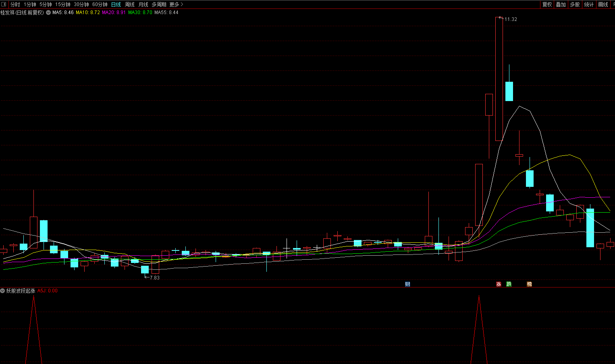Screen dimensions: 615x364
Task: Select the 5分钟 period tab
Action: click(x=46, y=4)
